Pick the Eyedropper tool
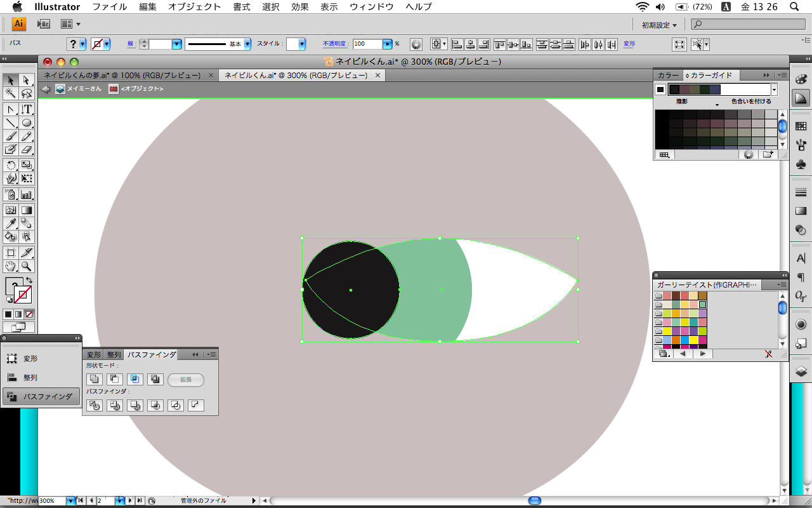This screenshot has height=508, width=812. tap(11, 223)
